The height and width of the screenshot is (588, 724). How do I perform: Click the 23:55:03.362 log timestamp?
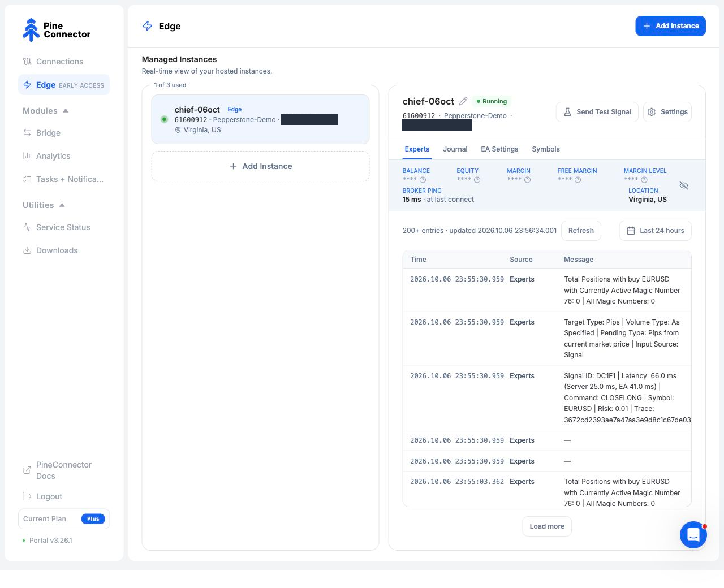tap(457, 482)
